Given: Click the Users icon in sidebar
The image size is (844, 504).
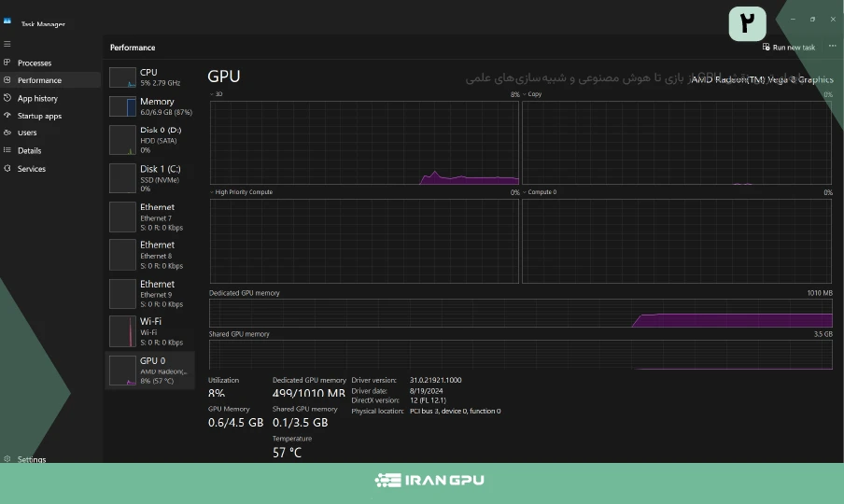Looking at the screenshot, I should click(7, 133).
